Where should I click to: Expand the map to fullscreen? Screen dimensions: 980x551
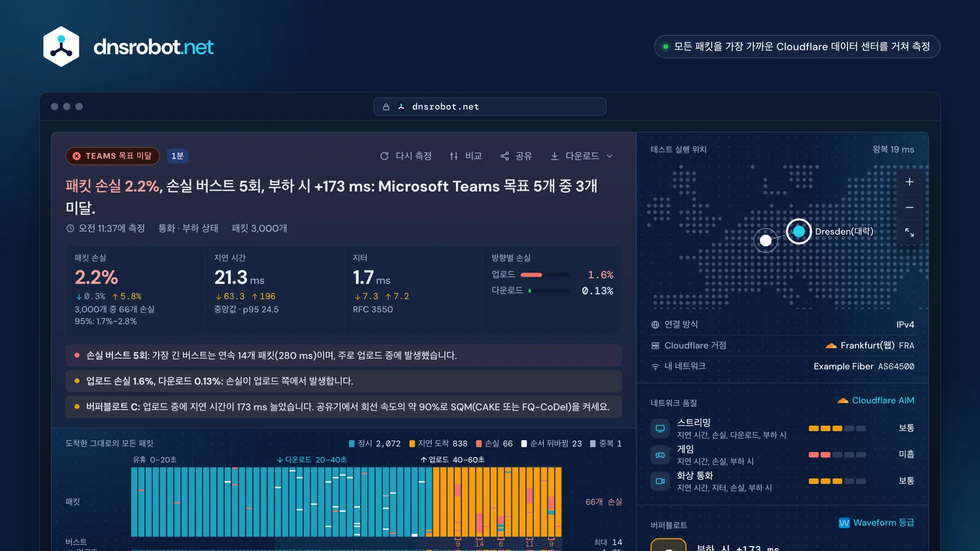(910, 233)
